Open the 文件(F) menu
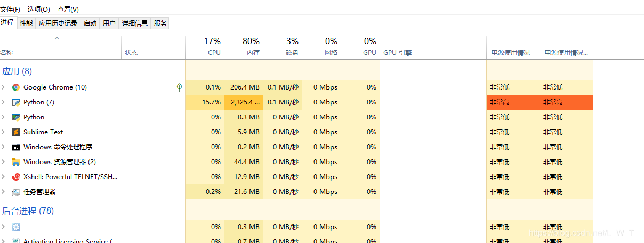The height and width of the screenshot is (243, 644). point(10,10)
